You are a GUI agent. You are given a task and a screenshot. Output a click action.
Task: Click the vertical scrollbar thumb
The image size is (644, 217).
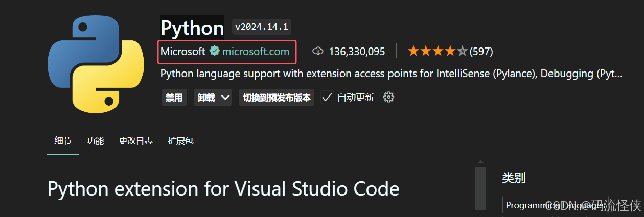pos(480,189)
